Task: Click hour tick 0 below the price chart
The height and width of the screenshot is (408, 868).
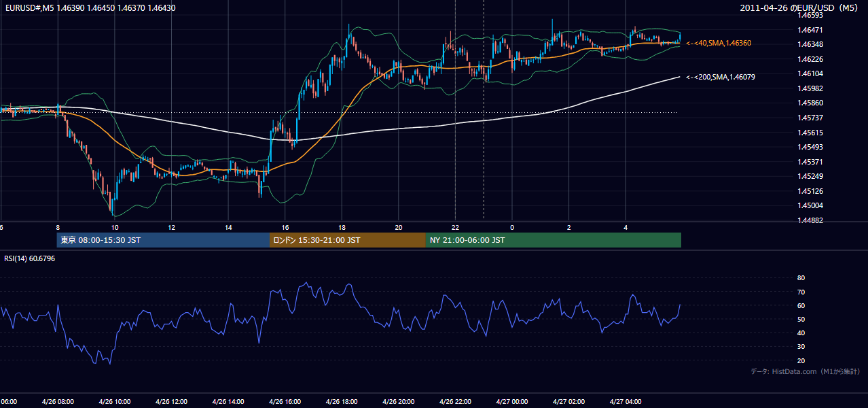Action: coord(512,227)
